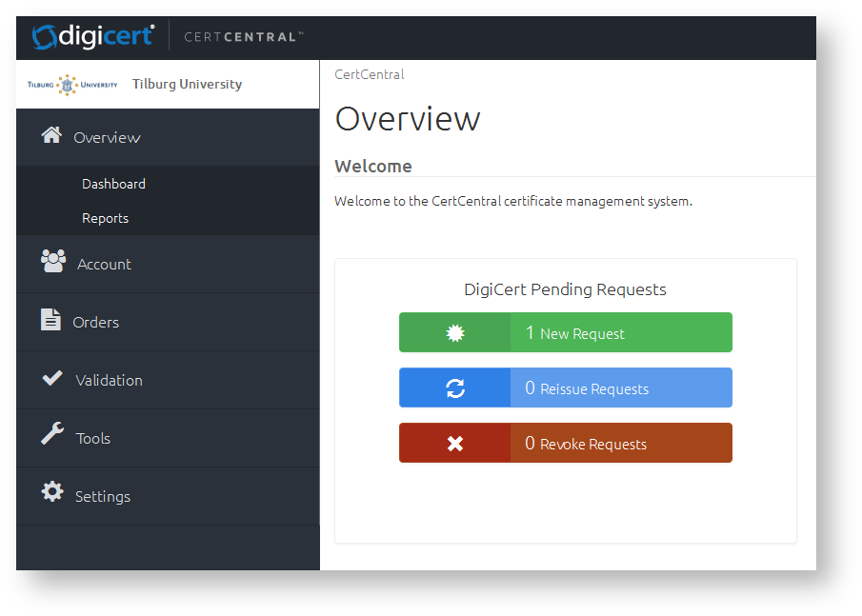The width and height of the screenshot is (862, 616).
Task: Click the Settings gear icon
Action: [52, 491]
